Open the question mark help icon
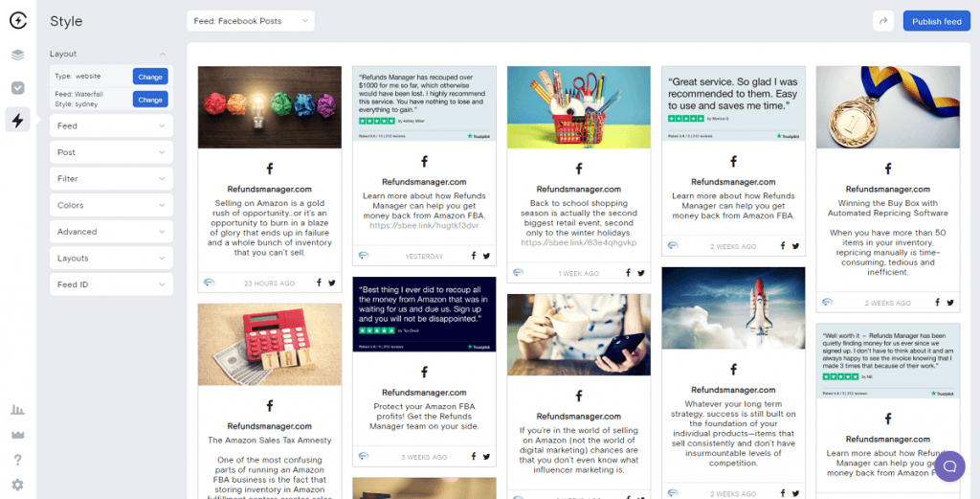 (17, 460)
